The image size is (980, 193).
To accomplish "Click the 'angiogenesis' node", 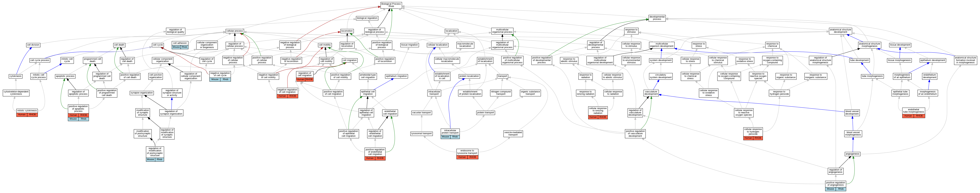I will click(853, 154).
